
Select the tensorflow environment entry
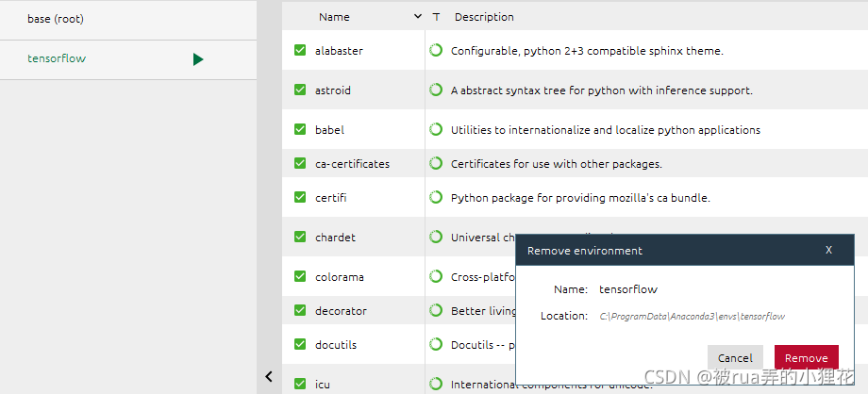tap(128, 59)
